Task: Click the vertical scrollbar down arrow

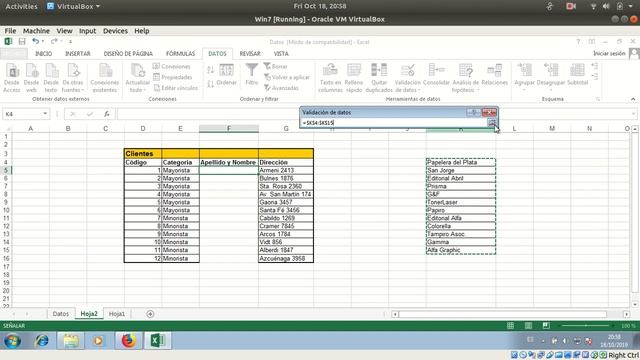Action: [635, 304]
